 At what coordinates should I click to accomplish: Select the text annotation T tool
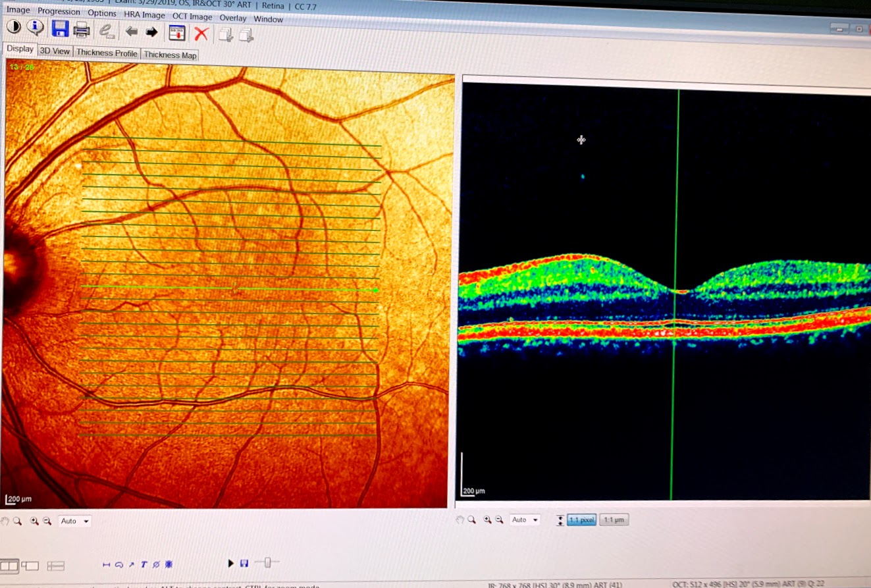point(144,564)
